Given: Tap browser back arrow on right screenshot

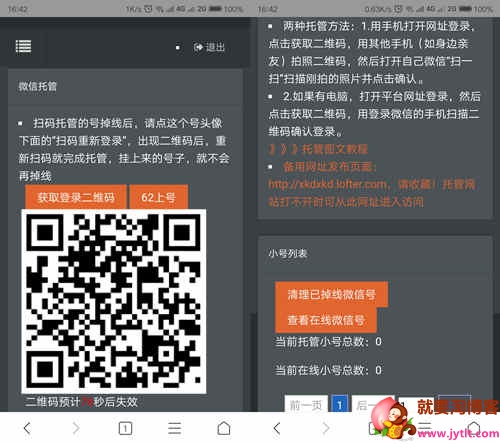Looking at the screenshot, I should [x=277, y=428].
